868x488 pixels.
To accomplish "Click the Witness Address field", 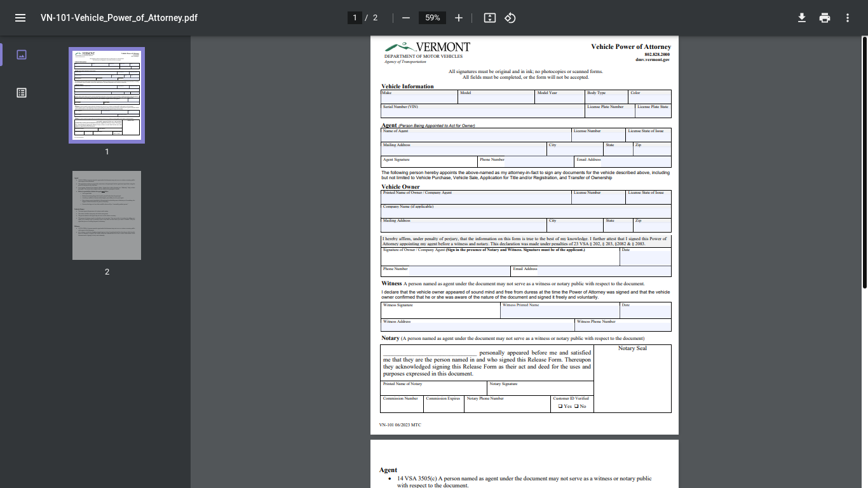I will 477,325.
